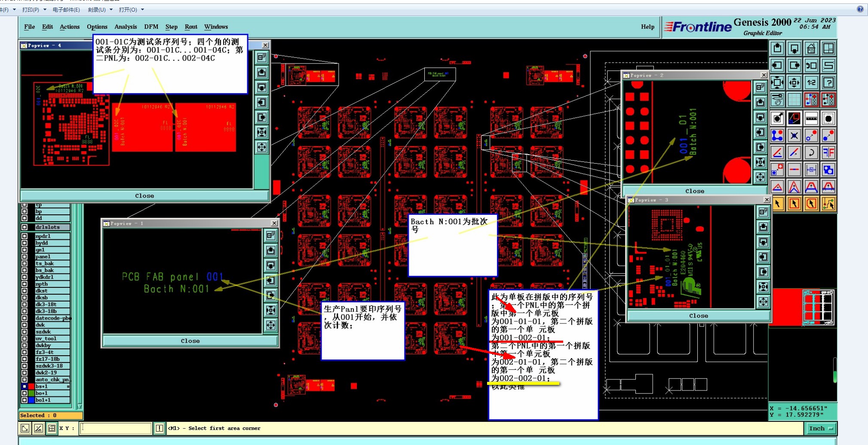This screenshot has width=868, height=445.
Task: Open the Rout menu
Action: coord(191,27)
